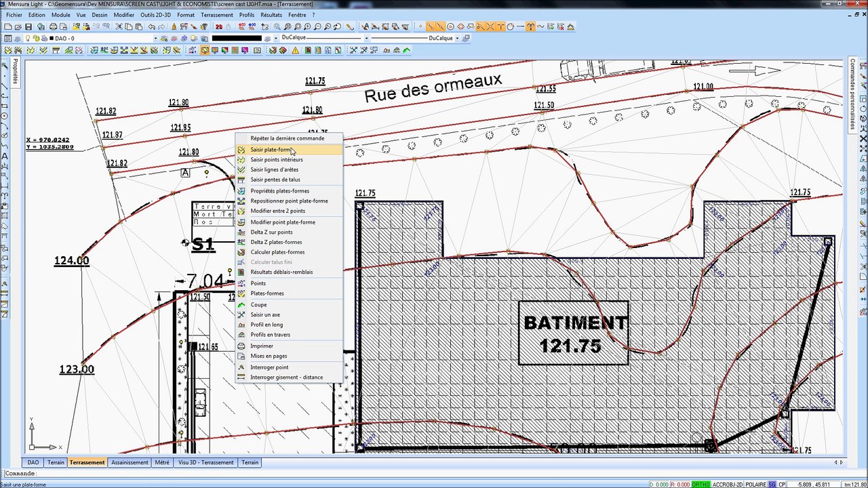Open the Fichier menu
Image resolution: width=868 pixels, height=488 pixels.
coord(14,15)
